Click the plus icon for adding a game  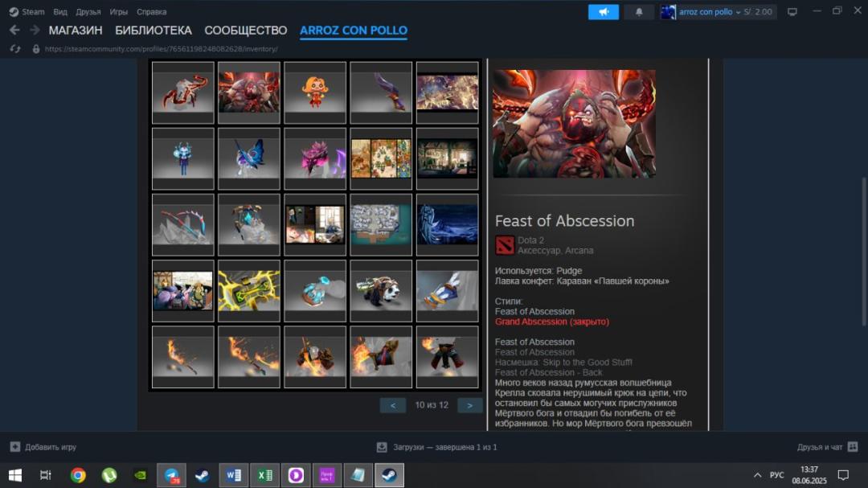pyautogui.click(x=15, y=446)
